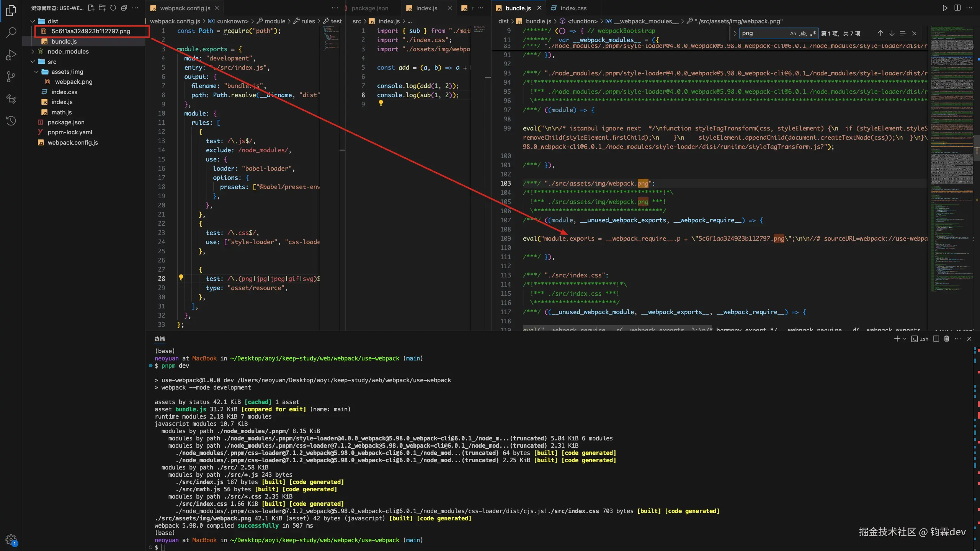Switch to the index.css tab
The image size is (980, 551).
[573, 8]
